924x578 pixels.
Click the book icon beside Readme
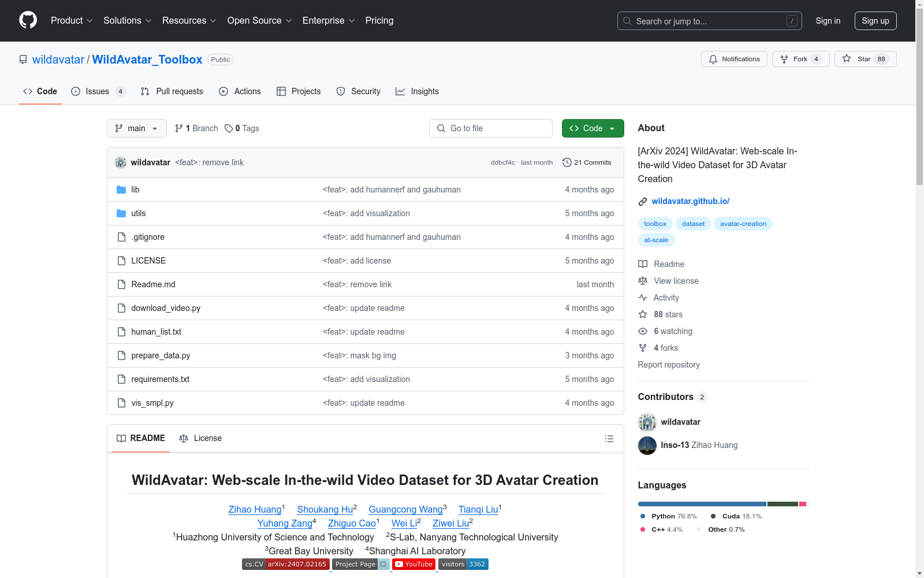click(x=643, y=264)
